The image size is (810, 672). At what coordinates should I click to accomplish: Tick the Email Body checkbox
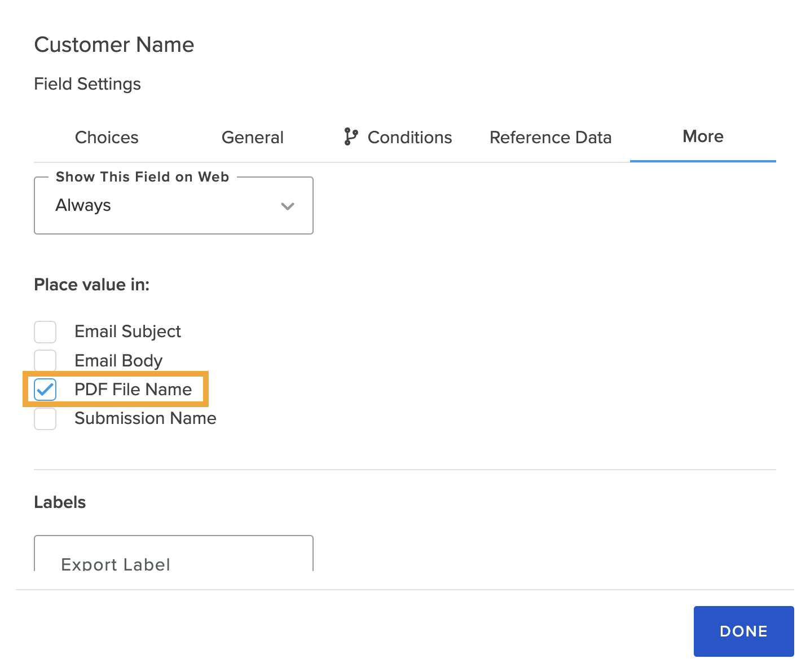pos(45,361)
